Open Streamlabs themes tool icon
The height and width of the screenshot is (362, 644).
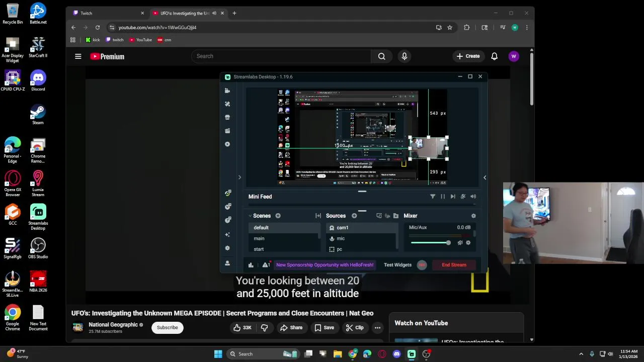coord(227,104)
